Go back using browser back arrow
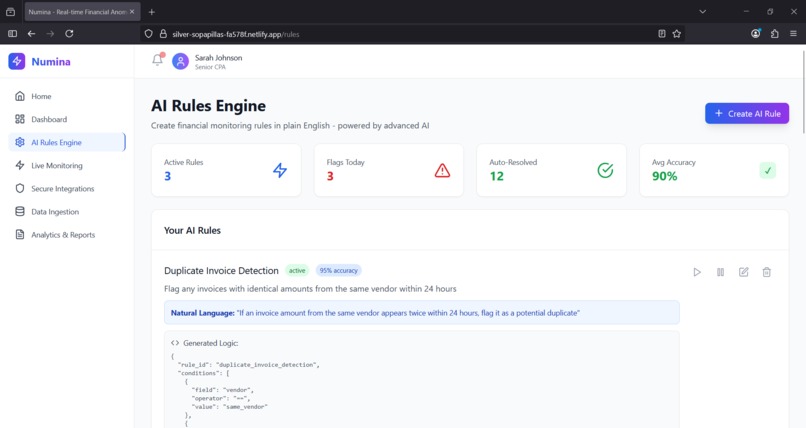Image resolution: width=806 pixels, height=428 pixels. point(31,34)
